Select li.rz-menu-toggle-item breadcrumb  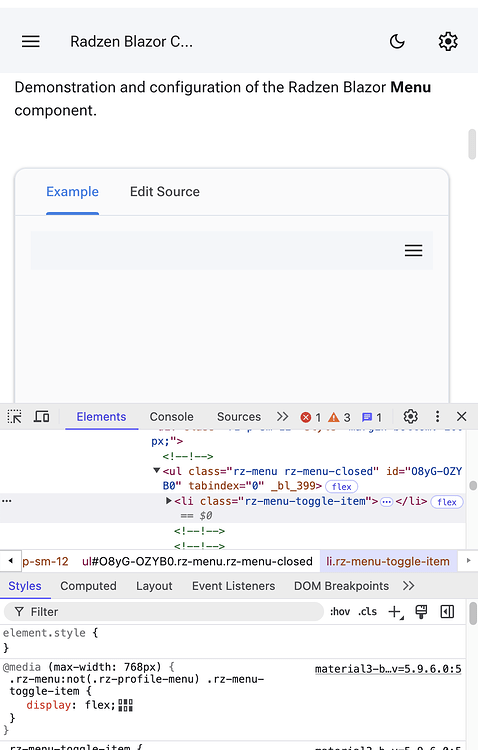(388, 561)
